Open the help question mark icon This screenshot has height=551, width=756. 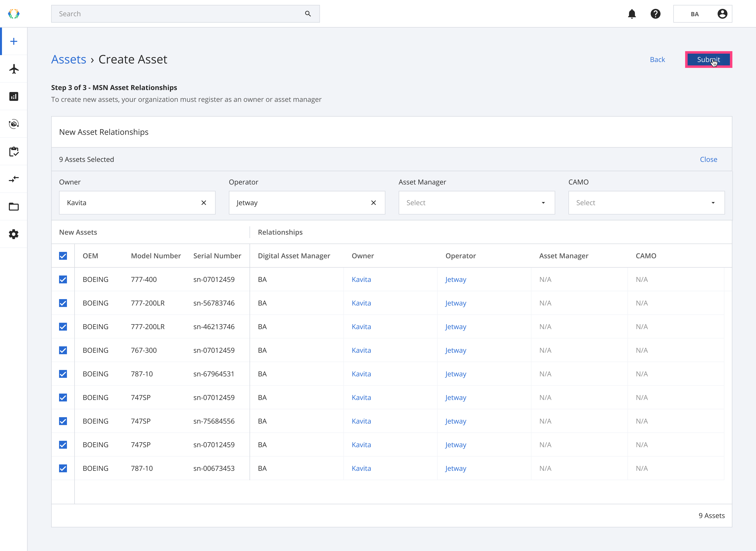click(655, 14)
